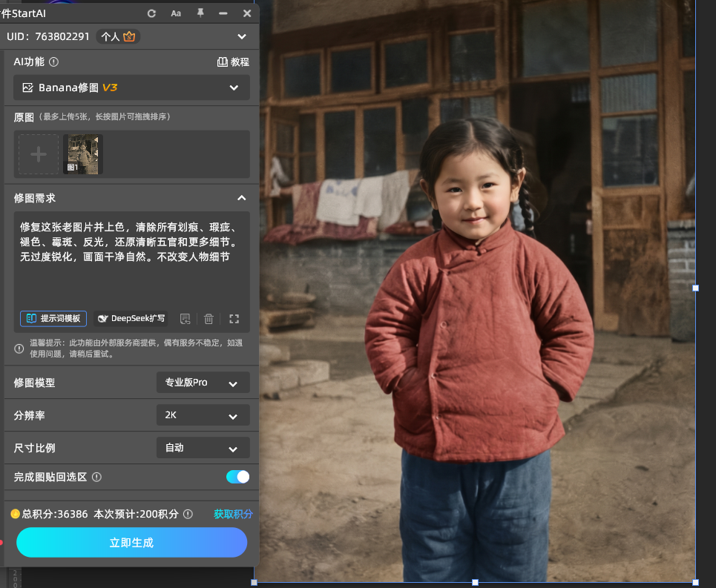Click the 个人 membership crown badge

point(118,36)
